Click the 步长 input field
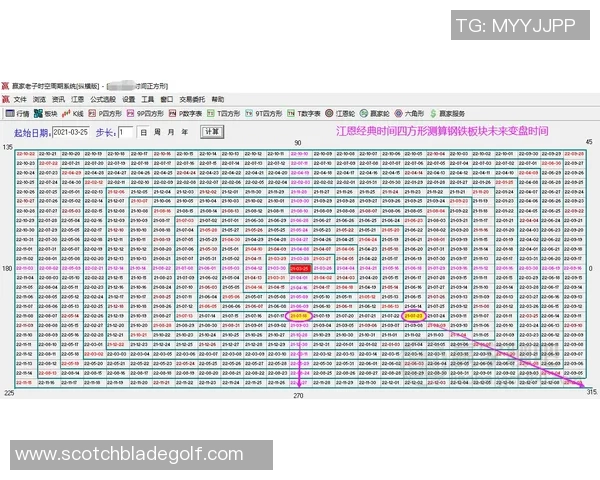The width and height of the screenshot is (600, 480). [x=126, y=132]
